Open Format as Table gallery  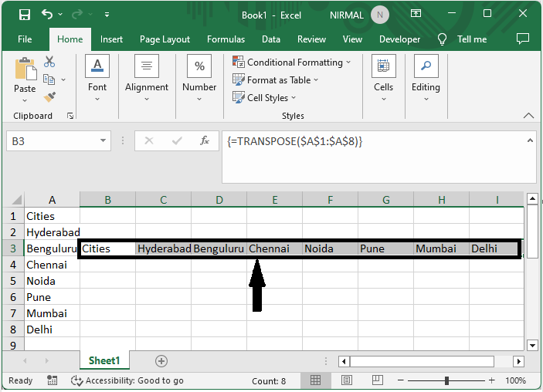[275, 80]
